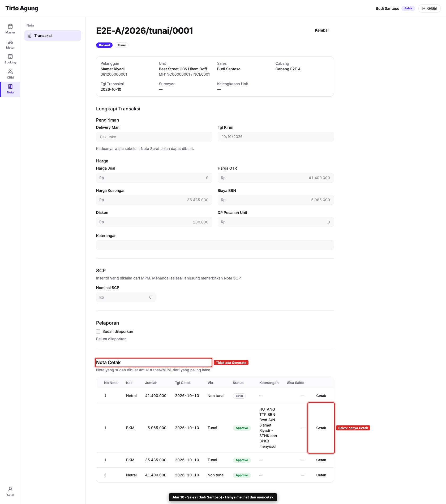Click the Tgl Kirim date field
Screen dimensions: 446x504
pyautogui.click(x=276, y=137)
